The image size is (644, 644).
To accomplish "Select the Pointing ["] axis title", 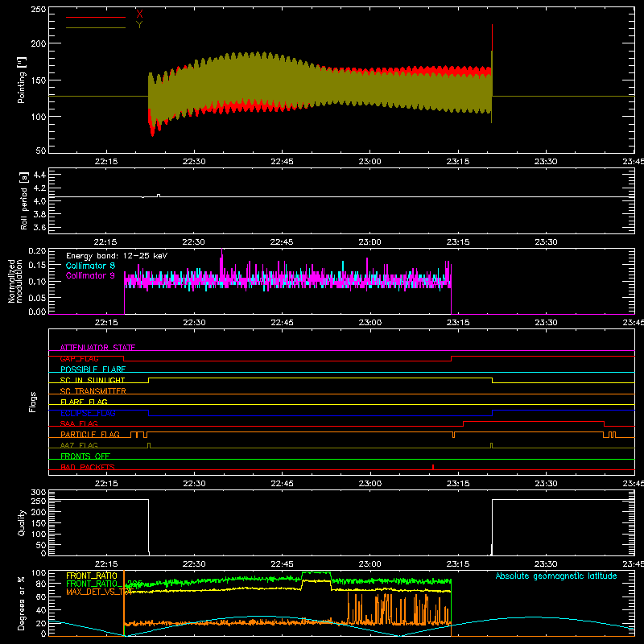I will (x=22, y=80).
